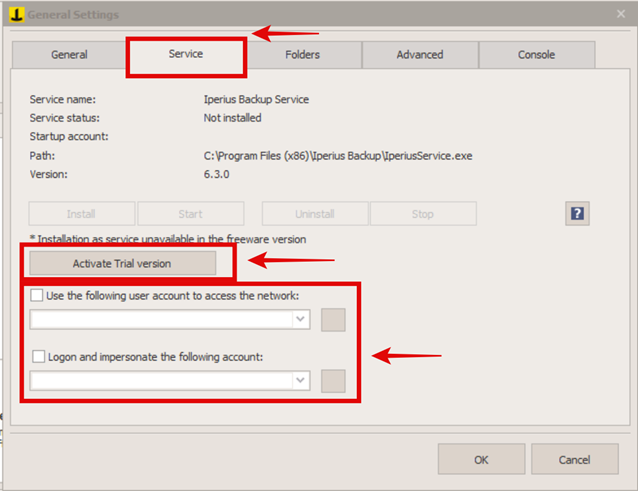
Task: Switch to the General tab
Action: (69, 55)
